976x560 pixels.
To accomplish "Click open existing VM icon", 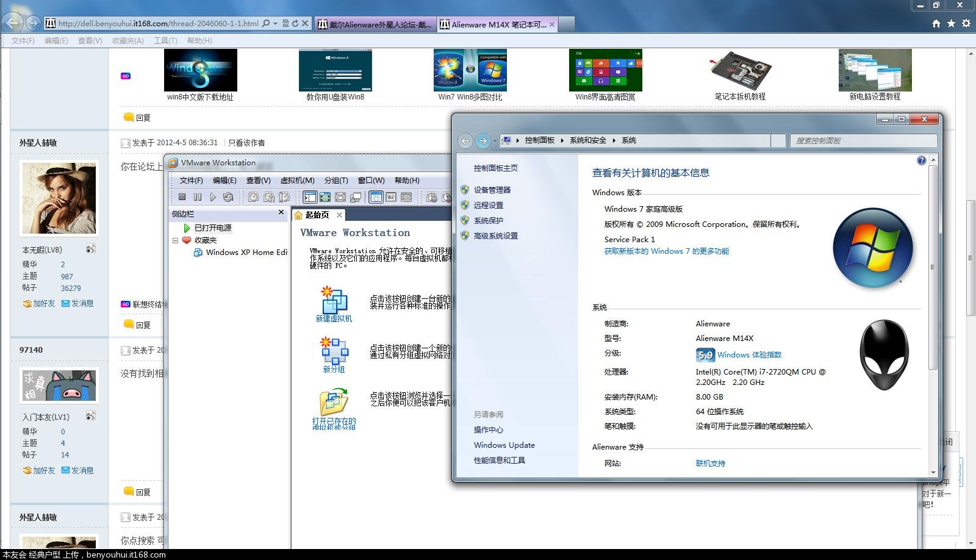I will tap(334, 402).
